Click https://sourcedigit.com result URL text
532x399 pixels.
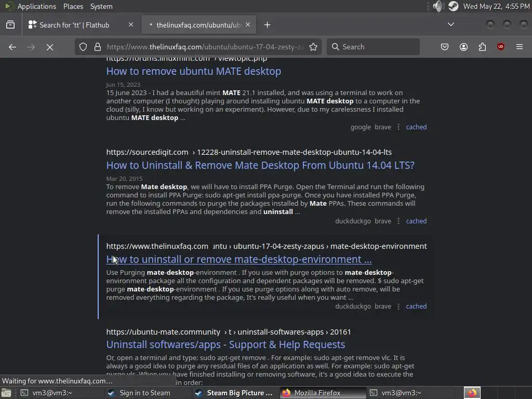click(147, 152)
